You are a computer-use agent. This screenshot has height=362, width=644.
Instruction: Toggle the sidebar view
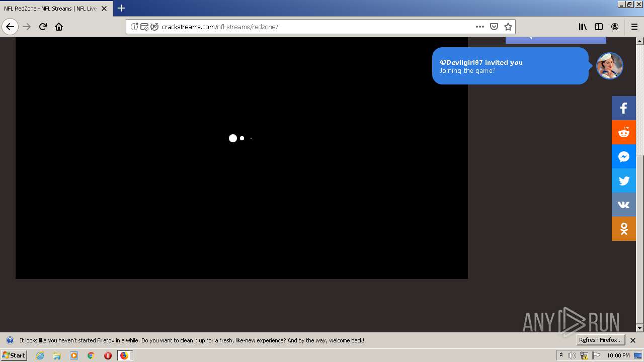599,27
